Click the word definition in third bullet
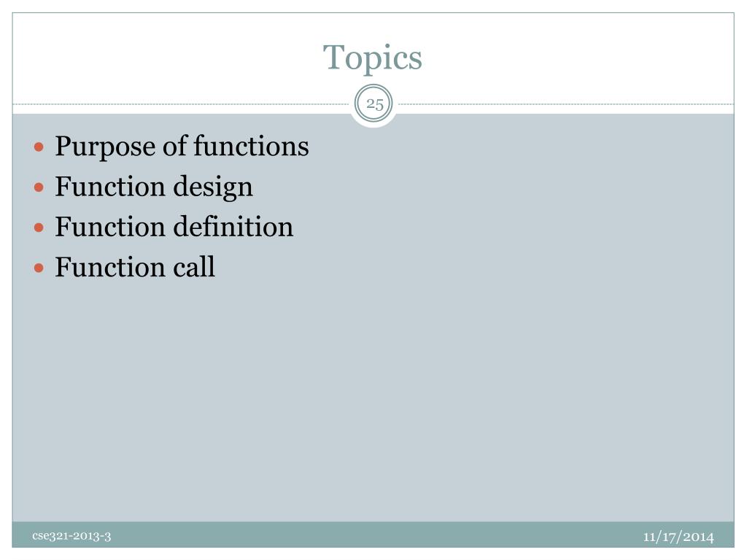 point(233,226)
